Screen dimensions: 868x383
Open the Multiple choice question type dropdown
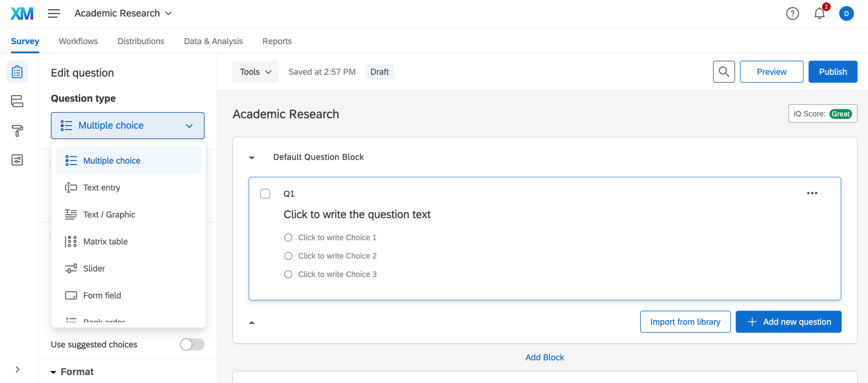pyautogui.click(x=127, y=125)
